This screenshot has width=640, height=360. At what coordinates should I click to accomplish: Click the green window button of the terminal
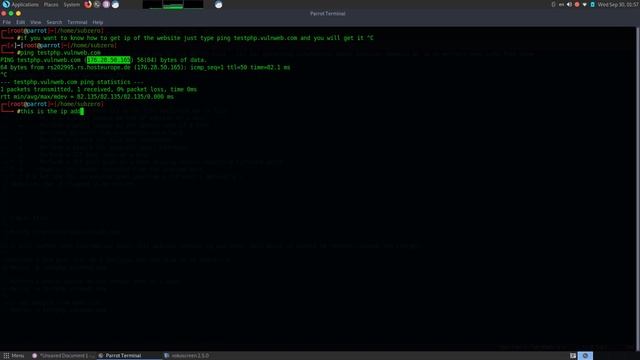point(11,13)
